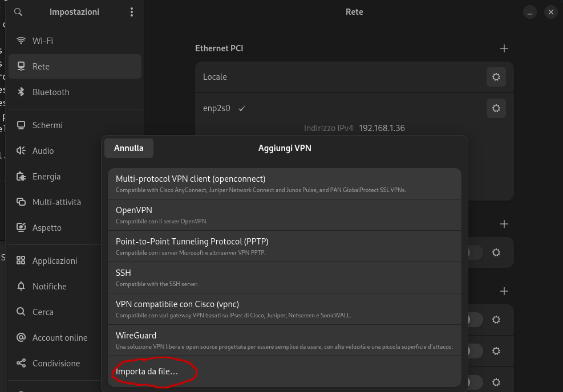Choose Point-to-Point Tunneling Protocol (PPTP)
This screenshot has width=563, height=392.
284,246
